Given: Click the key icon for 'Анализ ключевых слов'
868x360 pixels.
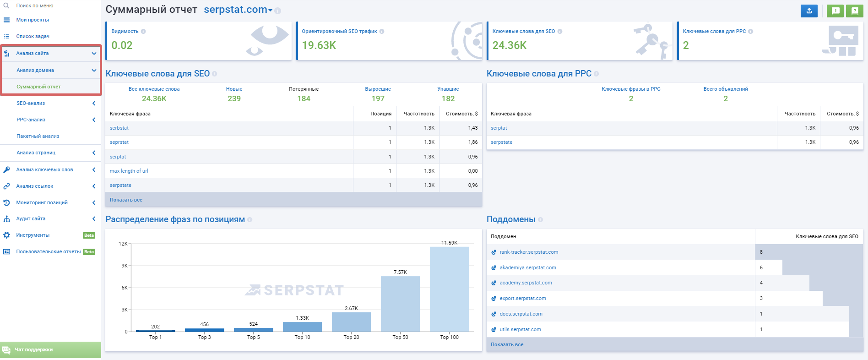Looking at the screenshot, I should tap(6, 169).
